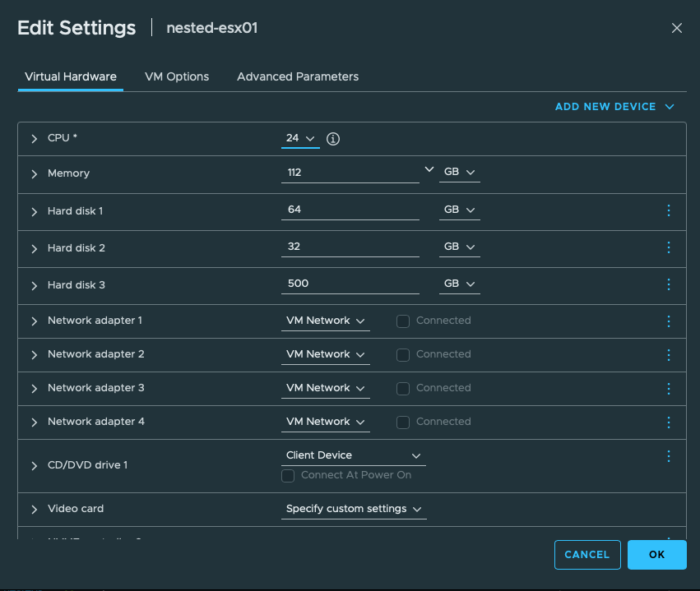Open Video card Specify custom settings dropdown

coord(354,509)
